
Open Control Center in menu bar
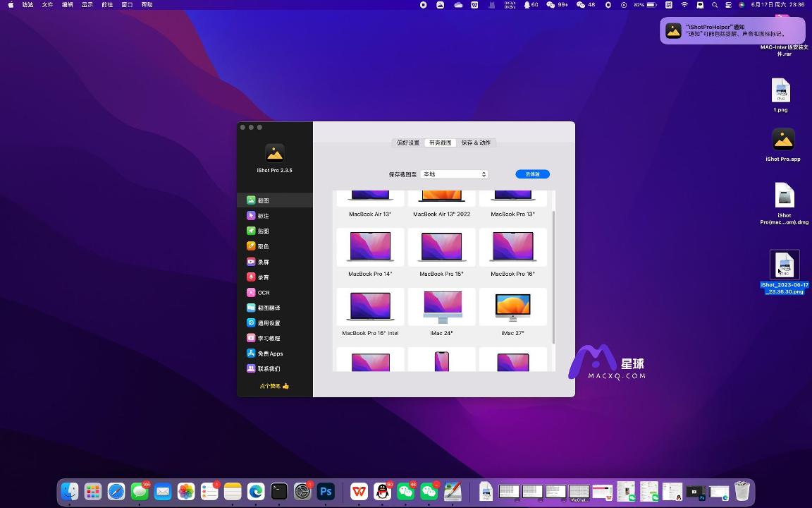tap(728, 5)
